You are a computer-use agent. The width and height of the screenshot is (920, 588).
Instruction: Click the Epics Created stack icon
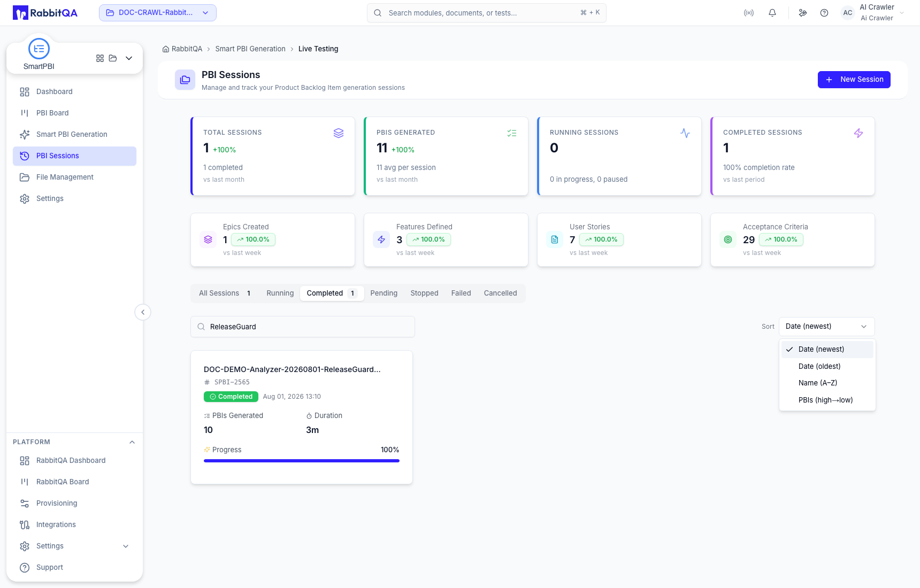208,239
